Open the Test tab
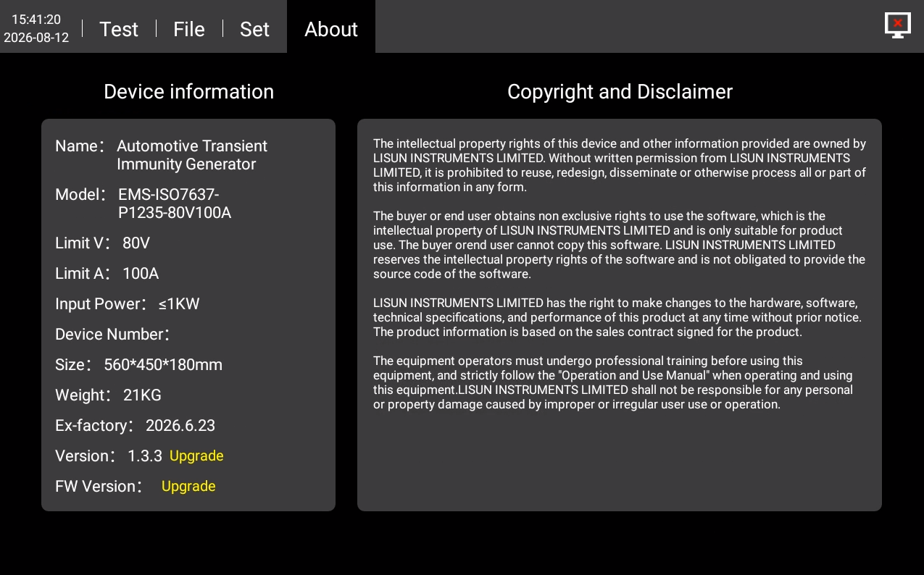The image size is (924, 575). pos(119,29)
